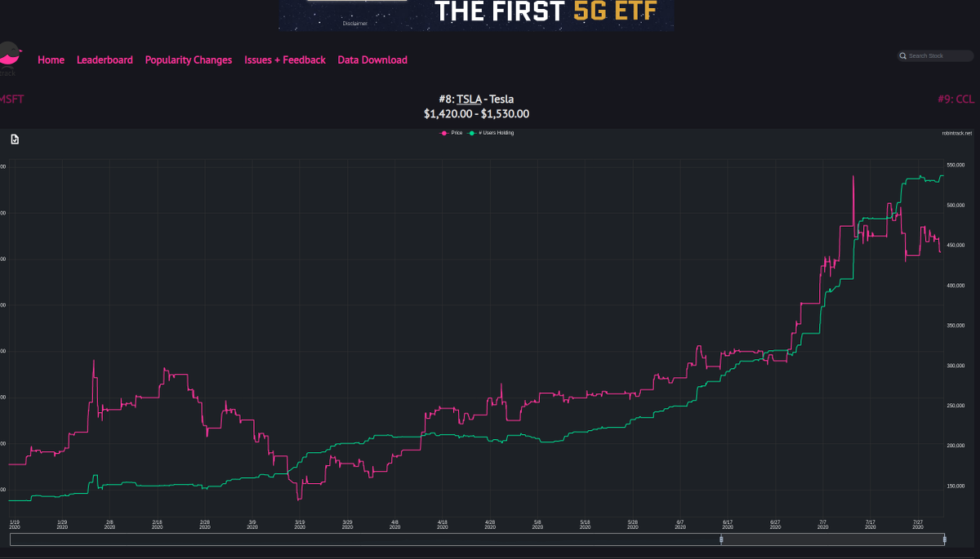Image resolution: width=980 pixels, height=559 pixels.
Task: Click the 7/27 2020 axis date label
Action: (917, 524)
